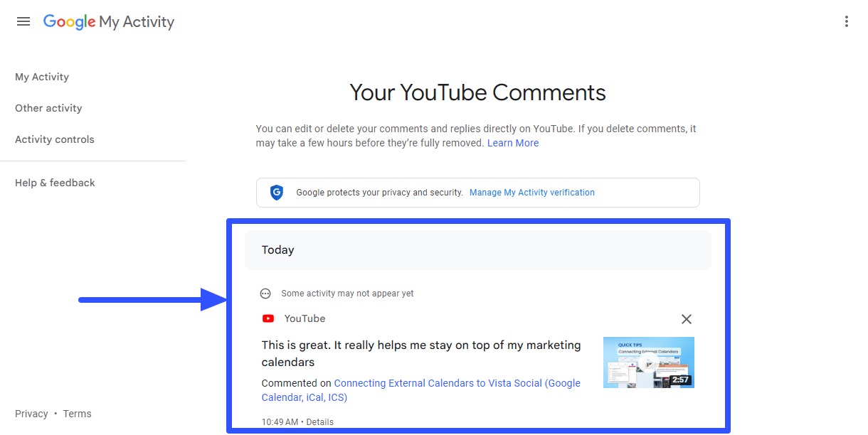The image size is (868, 435).
Task: Open Help & feedback
Action: point(55,183)
